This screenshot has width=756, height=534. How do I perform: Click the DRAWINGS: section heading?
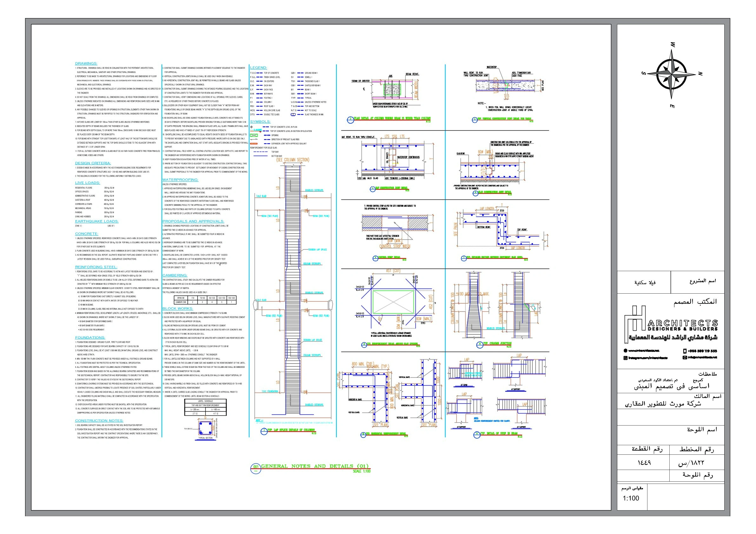(x=86, y=63)
